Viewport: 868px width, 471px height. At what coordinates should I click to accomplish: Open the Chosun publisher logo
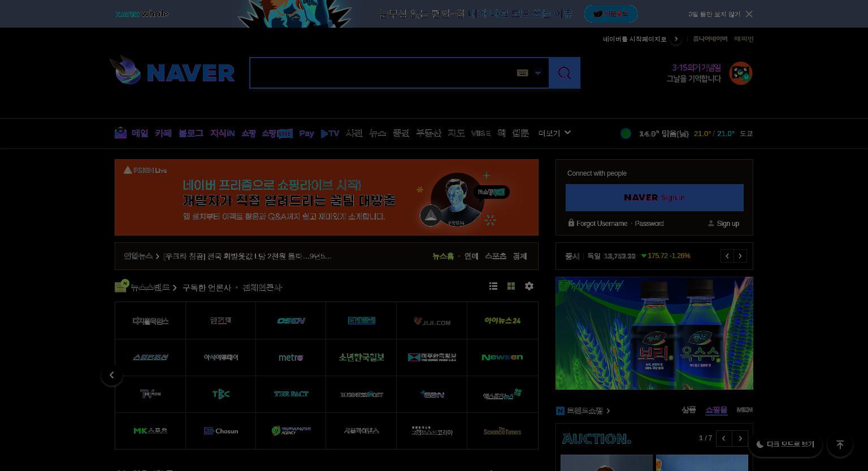tap(221, 431)
